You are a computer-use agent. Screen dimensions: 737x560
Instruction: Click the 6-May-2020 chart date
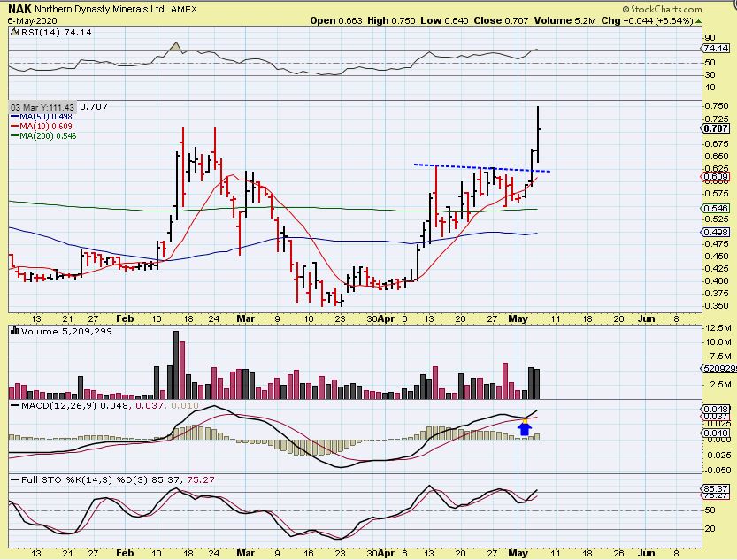(33, 20)
